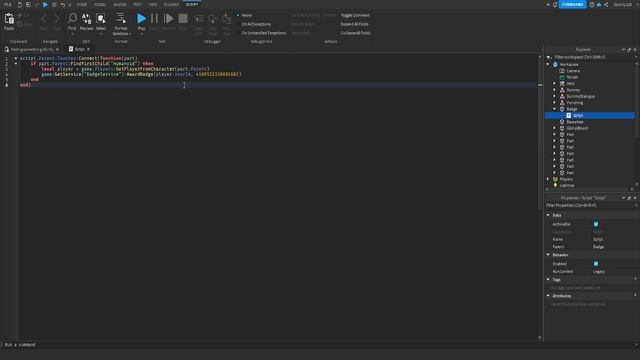Viewport: 640px width, 360px height.
Task: Open the Replace tool
Action: click(x=87, y=18)
